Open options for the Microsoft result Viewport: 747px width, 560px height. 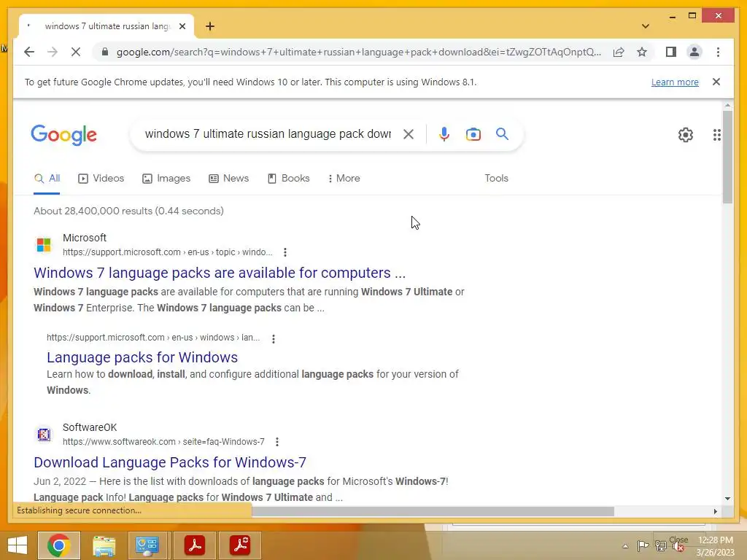click(x=285, y=252)
